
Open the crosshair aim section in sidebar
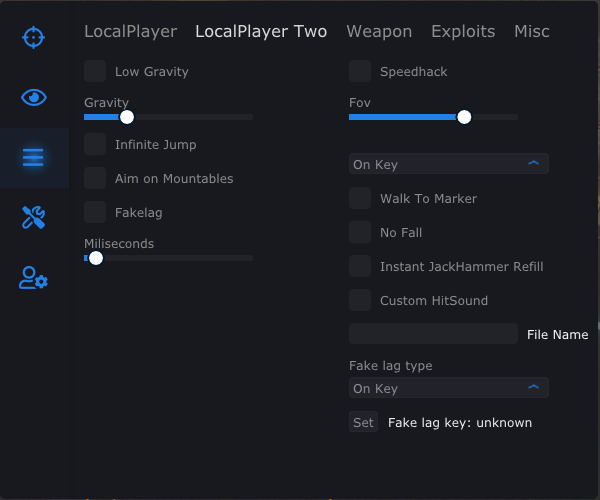tap(34, 38)
